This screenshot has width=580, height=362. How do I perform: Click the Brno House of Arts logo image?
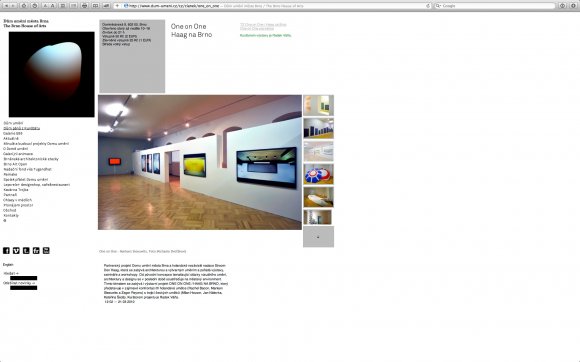[51, 74]
